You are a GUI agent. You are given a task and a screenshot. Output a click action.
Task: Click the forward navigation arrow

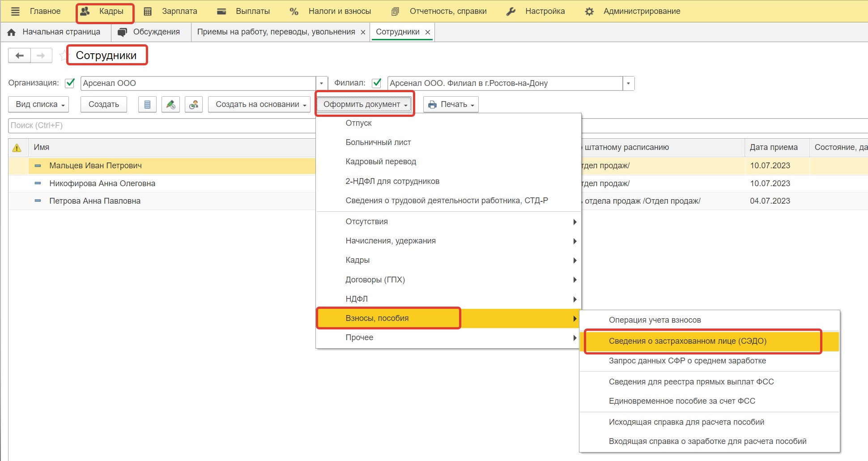pyautogui.click(x=41, y=55)
